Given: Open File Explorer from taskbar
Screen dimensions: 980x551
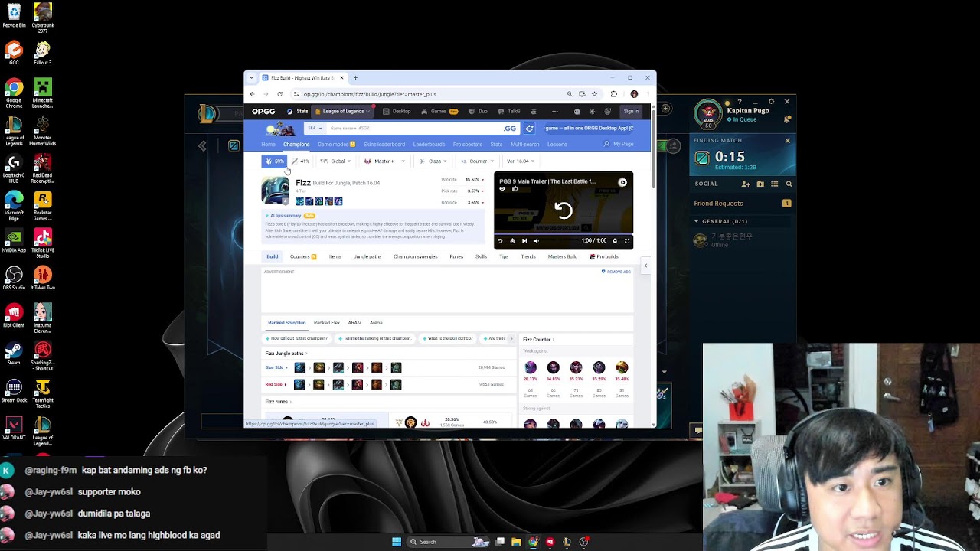Looking at the screenshot, I should tap(517, 542).
